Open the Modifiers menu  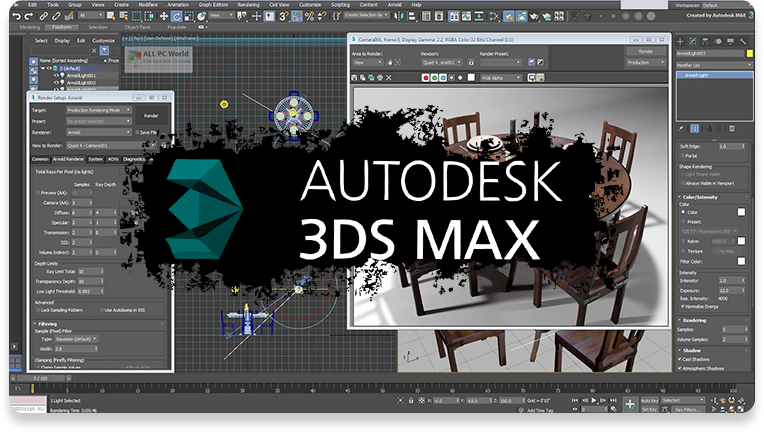click(148, 4)
